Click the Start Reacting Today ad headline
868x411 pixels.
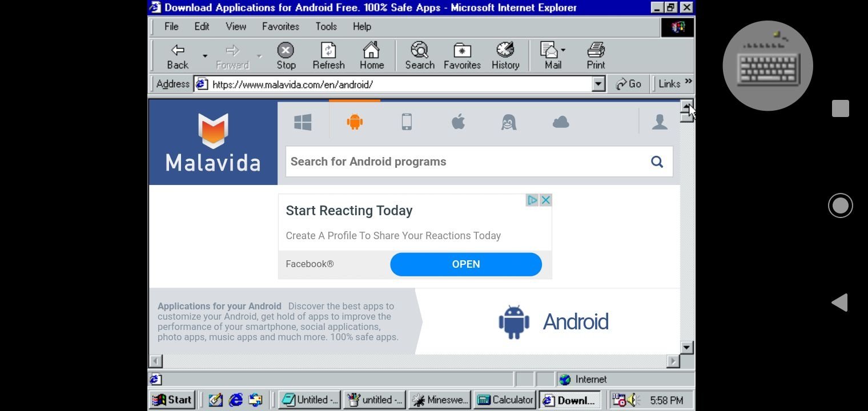click(x=349, y=211)
